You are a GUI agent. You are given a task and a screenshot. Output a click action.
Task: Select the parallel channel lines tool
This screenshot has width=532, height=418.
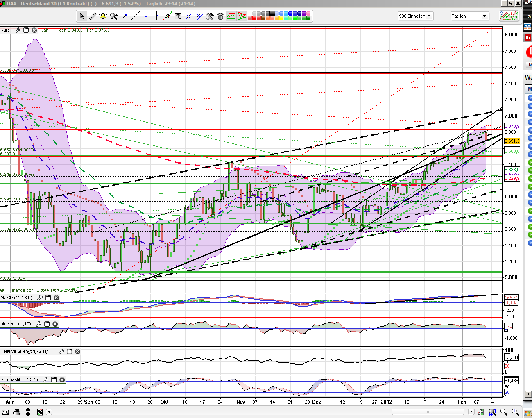[x=199, y=16]
